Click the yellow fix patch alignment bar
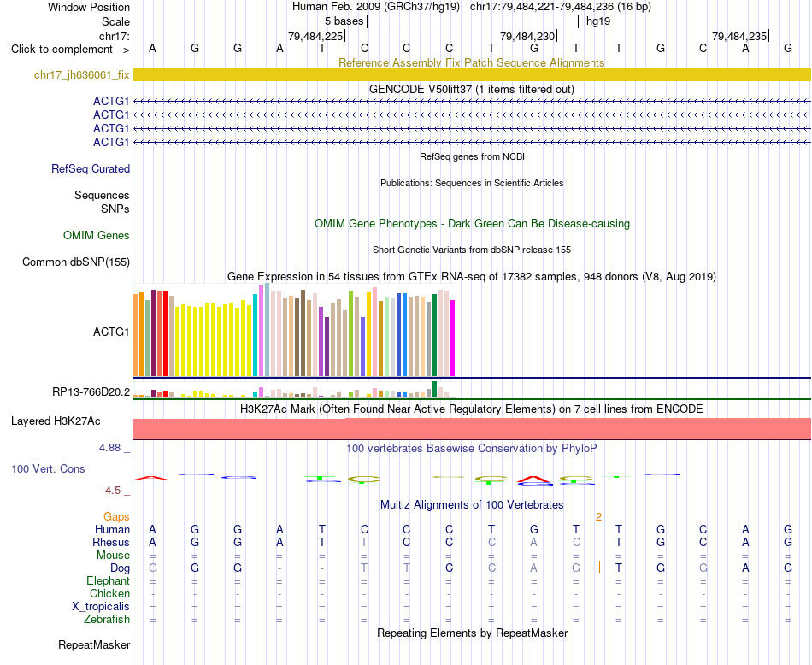 coord(472,74)
